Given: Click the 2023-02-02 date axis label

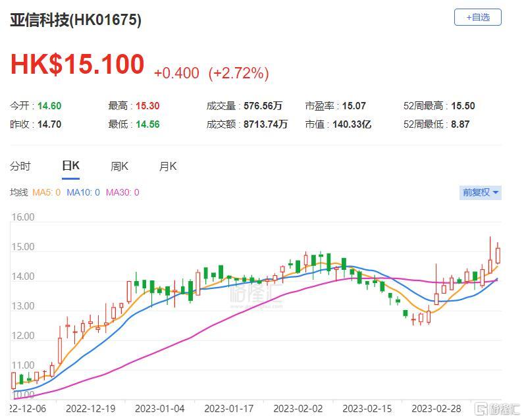Looking at the screenshot, I should pos(298,409).
